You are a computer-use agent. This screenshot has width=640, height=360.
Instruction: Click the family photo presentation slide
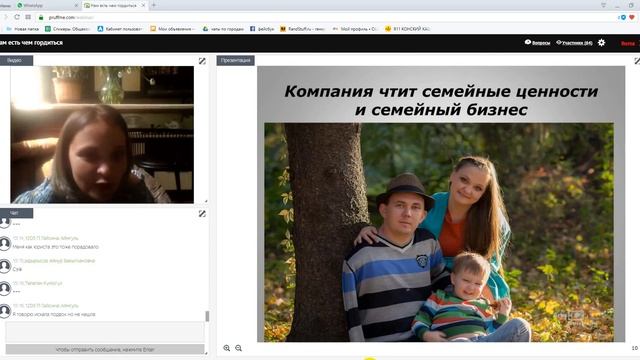[x=441, y=204]
